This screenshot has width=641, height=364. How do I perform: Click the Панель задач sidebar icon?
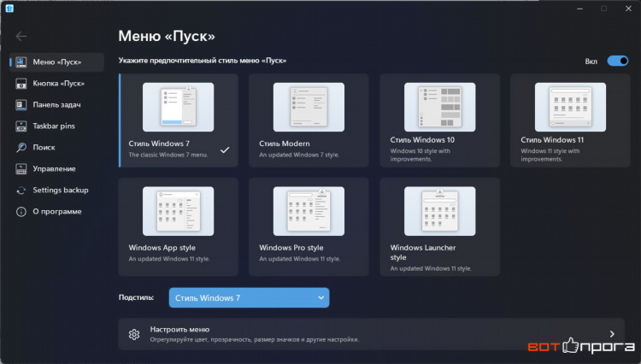click(x=21, y=105)
